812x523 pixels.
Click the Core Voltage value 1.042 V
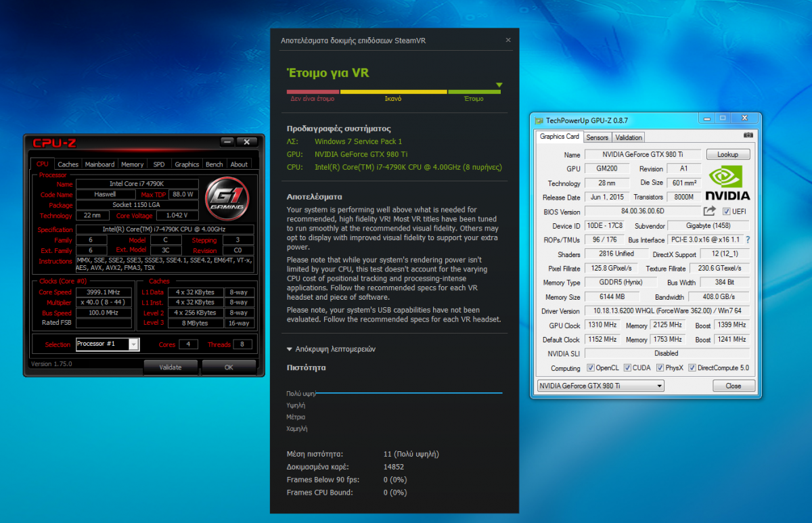tap(177, 216)
